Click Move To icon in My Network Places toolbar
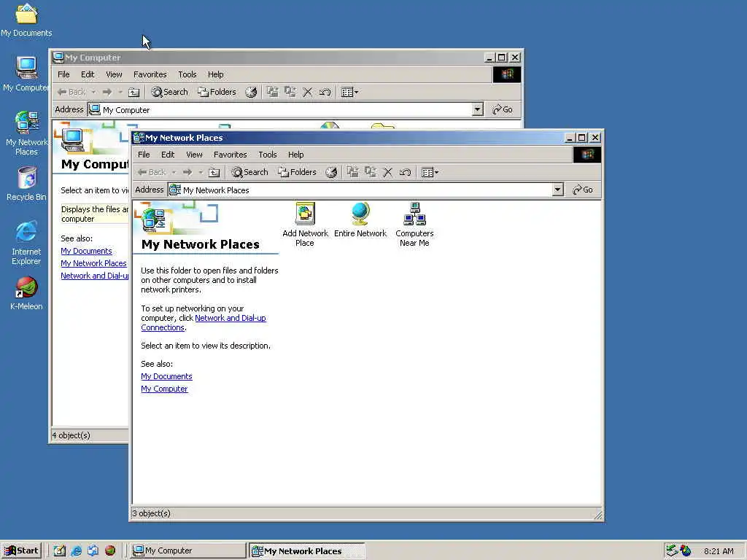The width and height of the screenshot is (747, 560). [x=352, y=172]
